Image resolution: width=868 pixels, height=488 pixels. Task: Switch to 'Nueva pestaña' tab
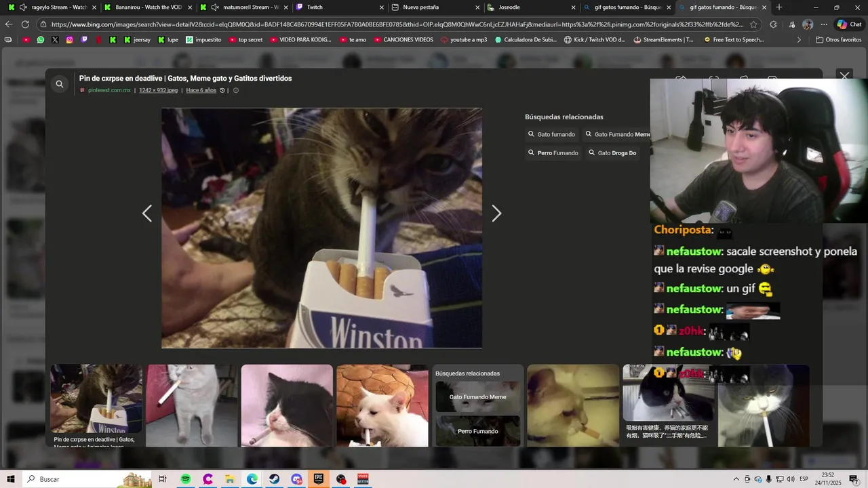pyautogui.click(x=435, y=7)
